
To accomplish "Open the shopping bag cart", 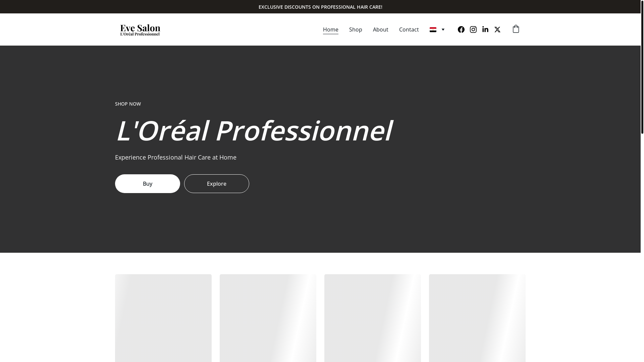I will tap(516, 29).
